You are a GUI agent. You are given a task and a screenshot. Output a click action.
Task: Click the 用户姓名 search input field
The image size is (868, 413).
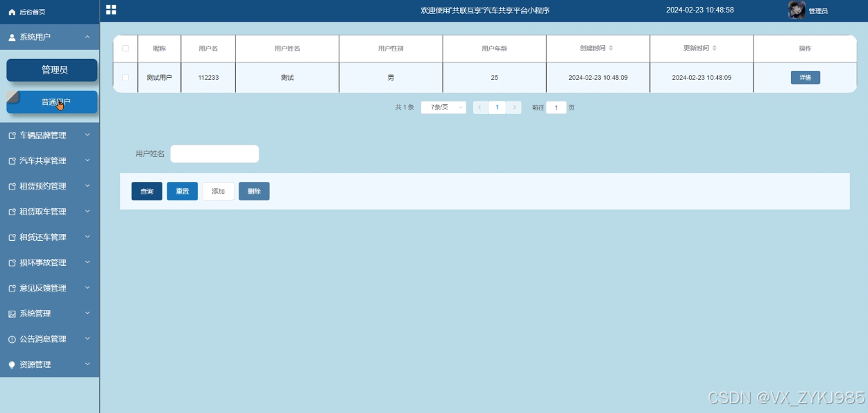pyautogui.click(x=214, y=154)
